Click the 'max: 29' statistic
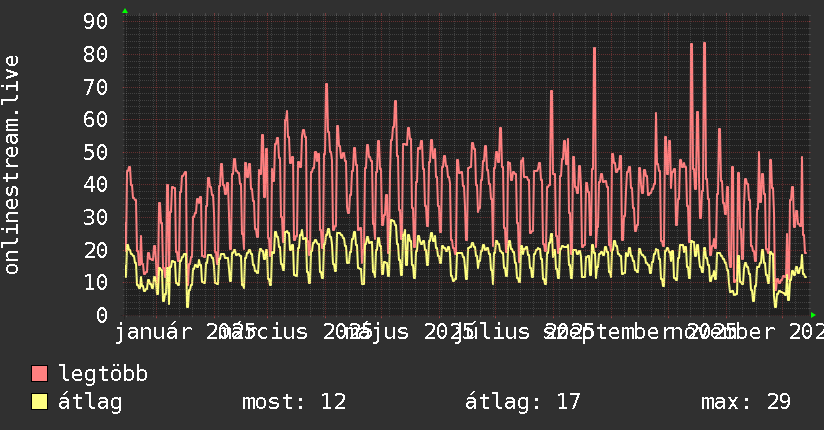This screenshot has height=430, width=824. coord(746,402)
